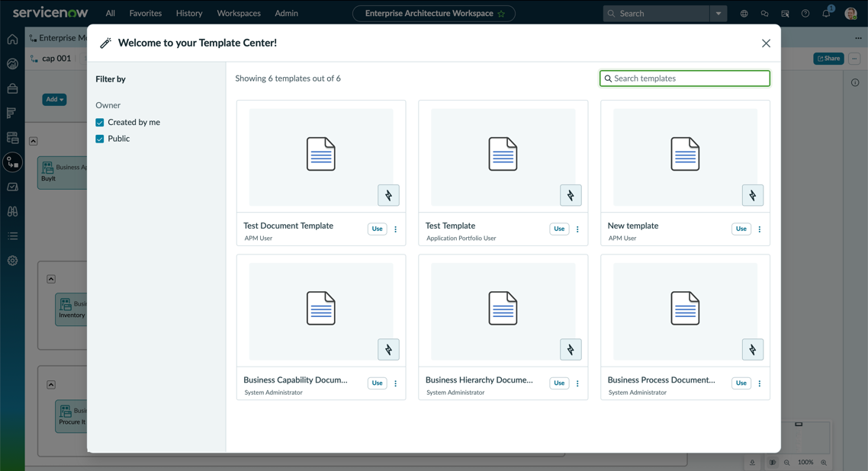Open notifications bell icon
Viewport: 868px width, 471px height.
827,13
